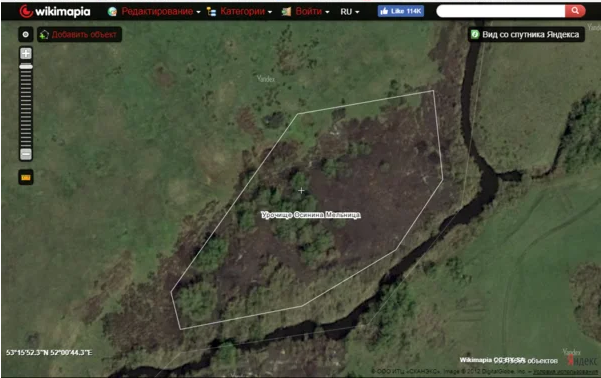This screenshot has width=601, height=378.
Task: Click the categories tree icon
Action: coord(211,12)
